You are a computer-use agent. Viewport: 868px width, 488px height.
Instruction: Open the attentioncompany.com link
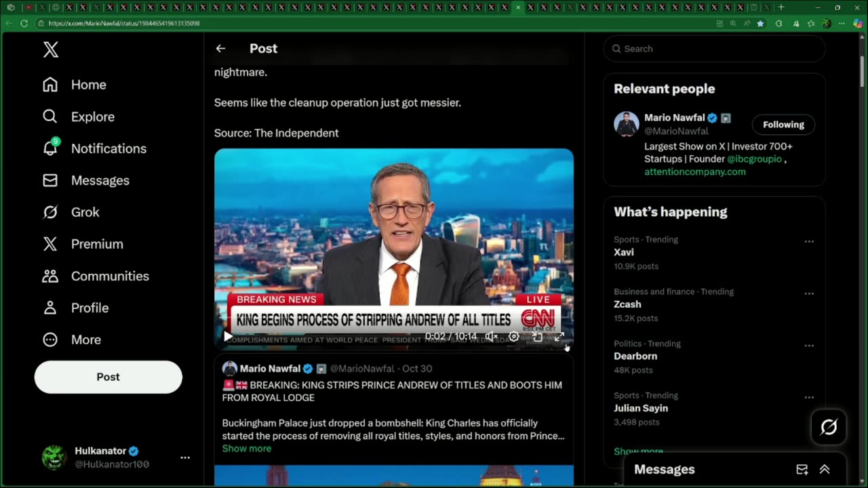695,172
